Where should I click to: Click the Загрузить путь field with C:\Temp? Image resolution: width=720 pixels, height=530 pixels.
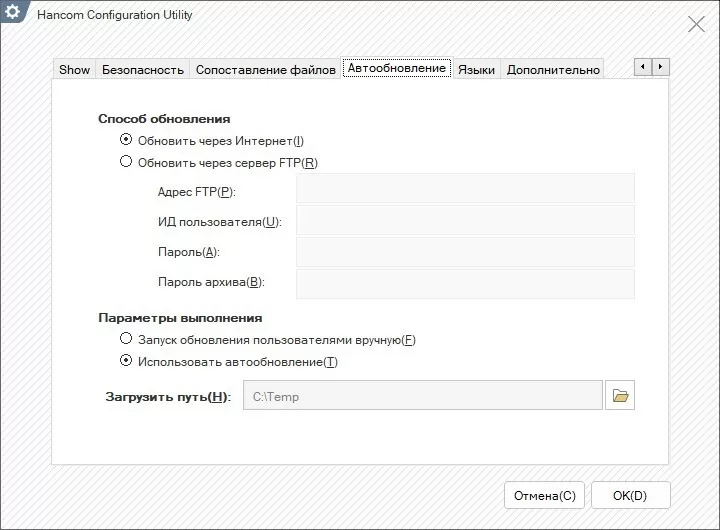[x=422, y=396]
